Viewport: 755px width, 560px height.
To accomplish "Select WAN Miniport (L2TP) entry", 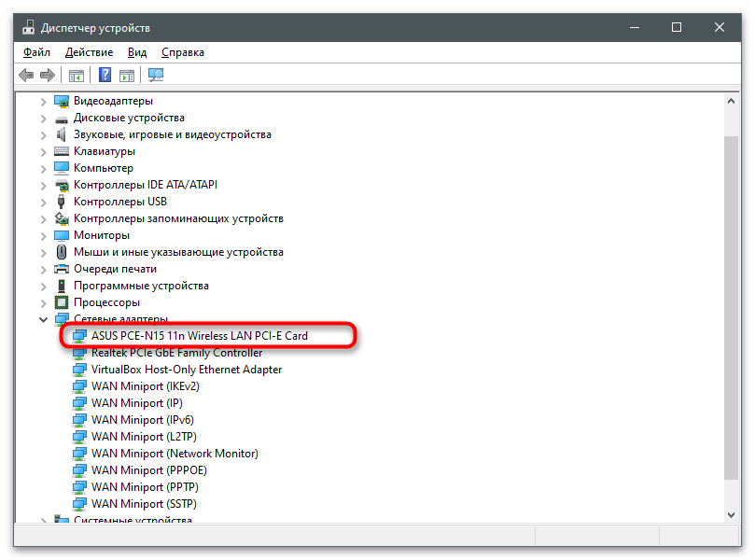I will 144,437.
